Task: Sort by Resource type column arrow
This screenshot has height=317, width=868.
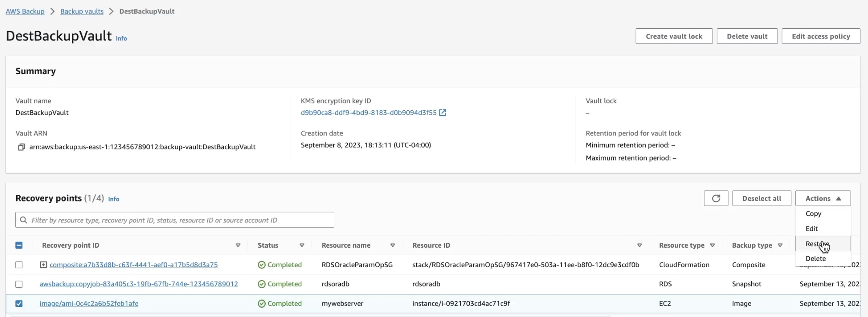Action: (x=712, y=245)
